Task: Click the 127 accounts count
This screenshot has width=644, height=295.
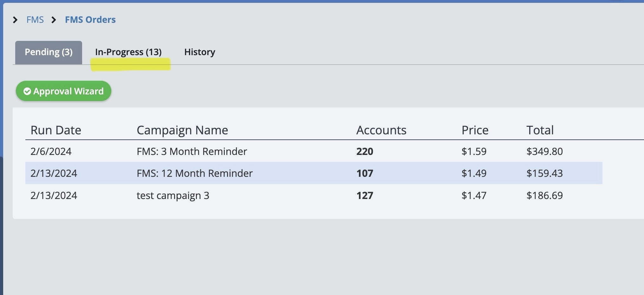Action: pyautogui.click(x=365, y=196)
